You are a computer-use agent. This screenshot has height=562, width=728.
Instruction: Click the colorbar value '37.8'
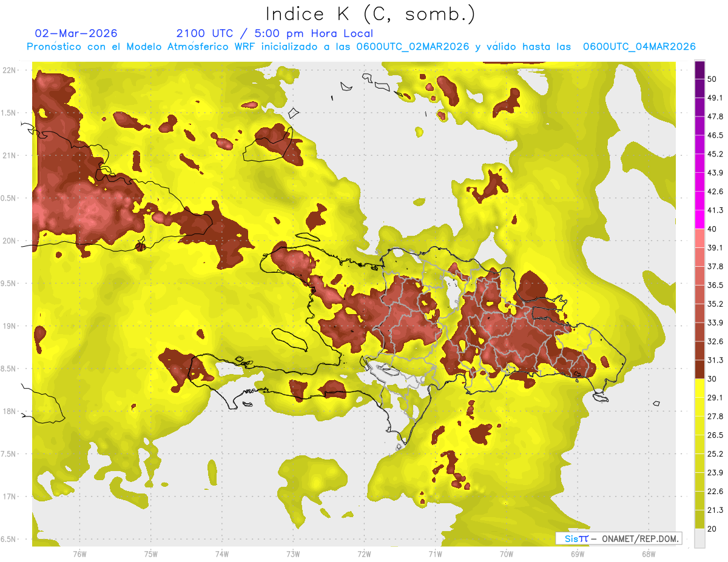click(x=715, y=267)
